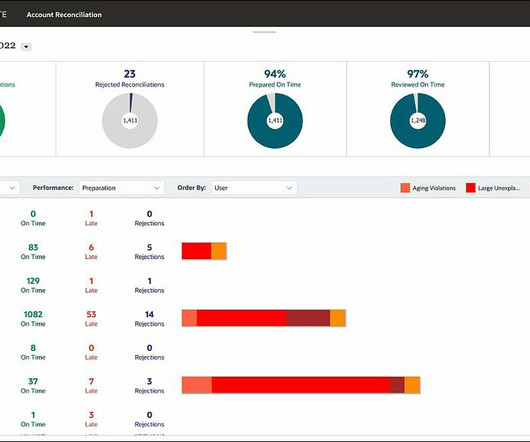Click the 53 Late count
Screen dimensions: 530x442
pos(91,314)
